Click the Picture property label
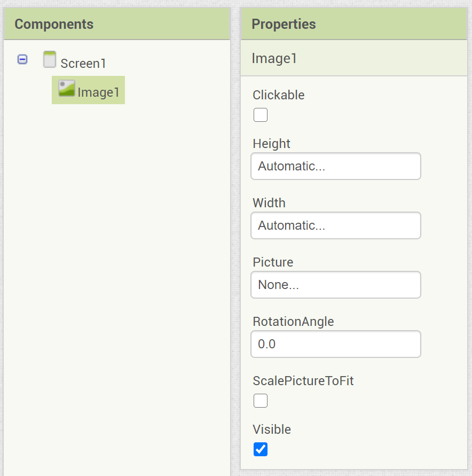Viewport: 472px width, 476px height. click(x=273, y=262)
